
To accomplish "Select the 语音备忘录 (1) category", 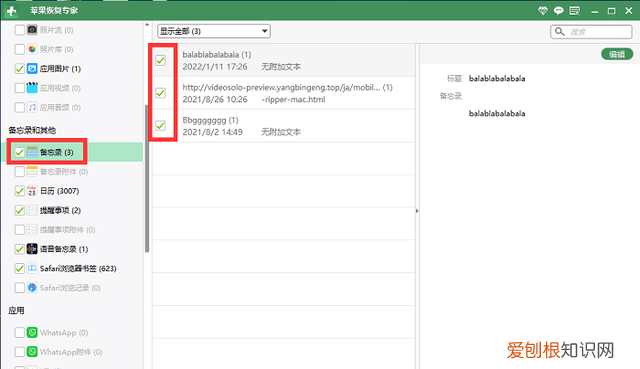I will tap(64, 249).
